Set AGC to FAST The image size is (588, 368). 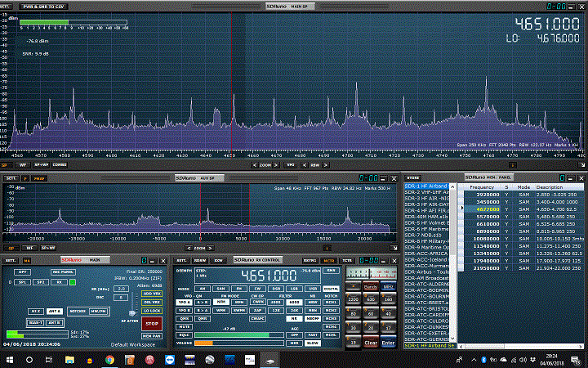click(313, 335)
